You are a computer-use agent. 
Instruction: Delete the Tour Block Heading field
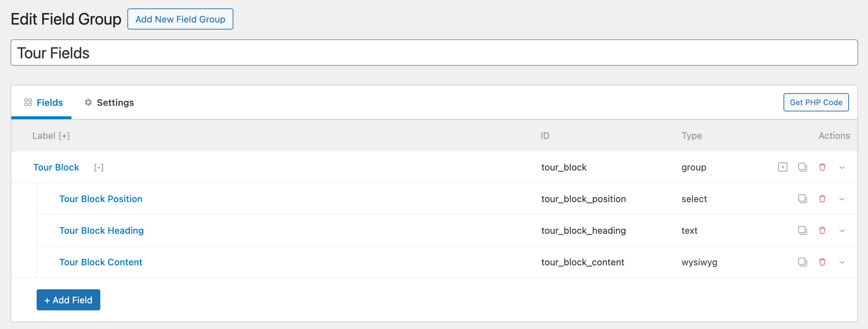pos(822,230)
